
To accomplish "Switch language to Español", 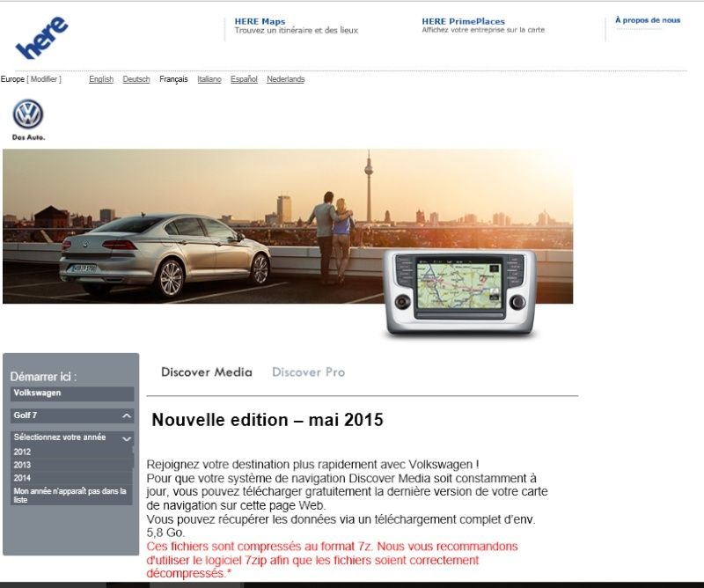I will coord(244,79).
